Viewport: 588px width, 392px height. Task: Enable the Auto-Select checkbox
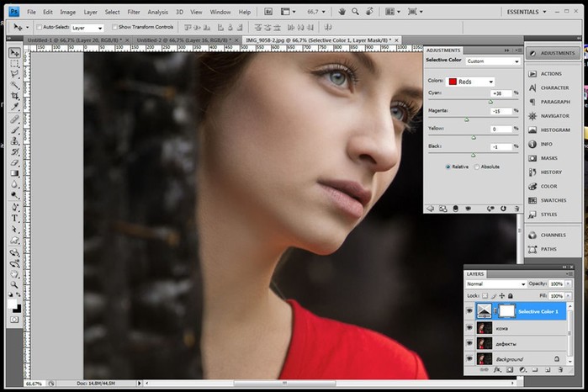[x=39, y=27]
